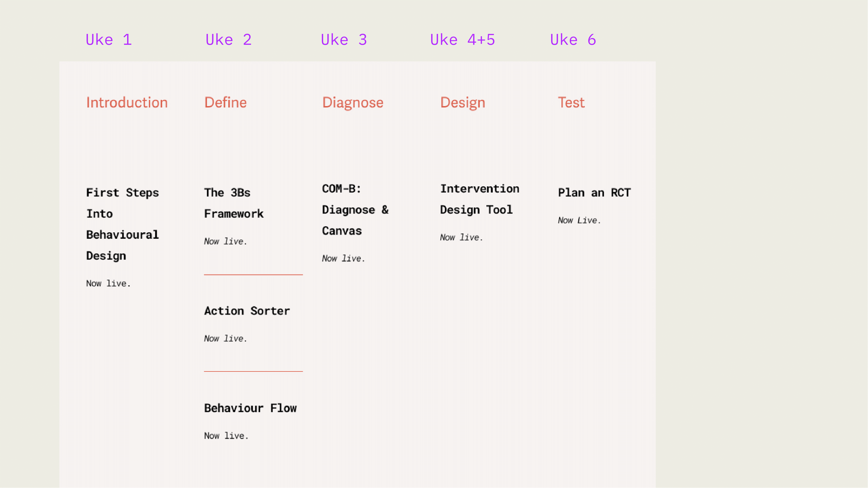Open the Behaviour Flow module
This screenshot has width=868, height=488.
click(250, 408)
